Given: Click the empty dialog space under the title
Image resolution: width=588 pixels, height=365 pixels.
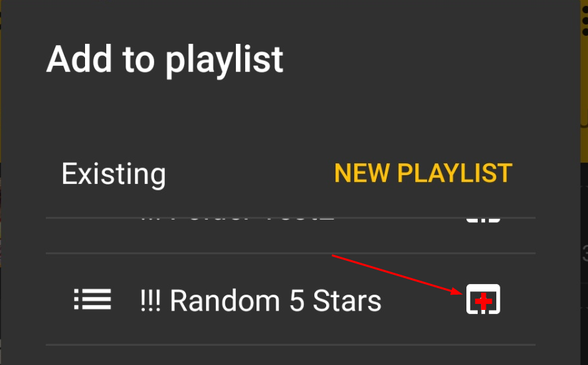Looking at the screenshot, I should [290, 116].
